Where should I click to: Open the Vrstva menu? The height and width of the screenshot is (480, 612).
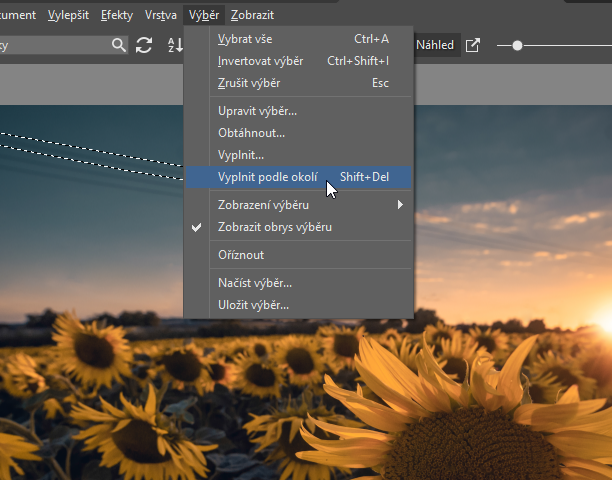(161, 15)
